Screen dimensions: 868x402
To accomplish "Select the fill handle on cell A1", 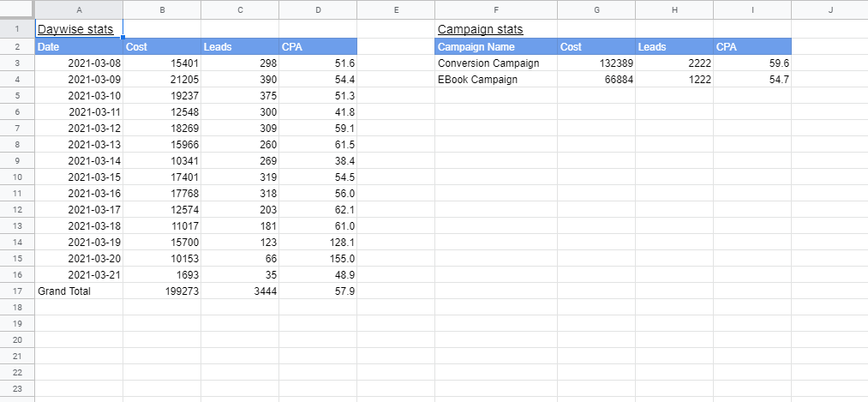I will tap(123, 38).
